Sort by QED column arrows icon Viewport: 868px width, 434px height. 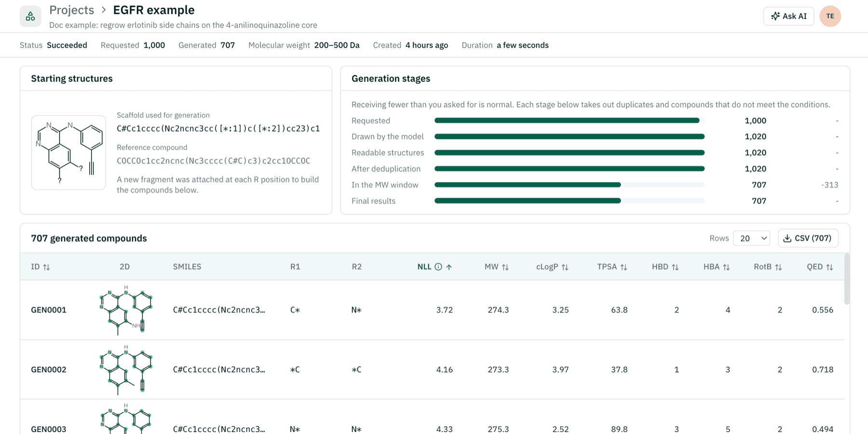(x=829, y=267)
